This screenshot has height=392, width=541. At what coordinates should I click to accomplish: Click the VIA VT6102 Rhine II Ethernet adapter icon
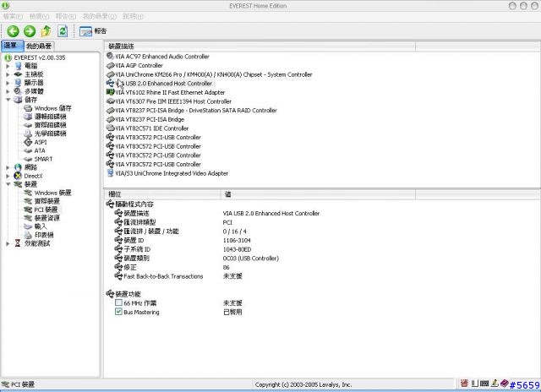[x=110, y=92]
